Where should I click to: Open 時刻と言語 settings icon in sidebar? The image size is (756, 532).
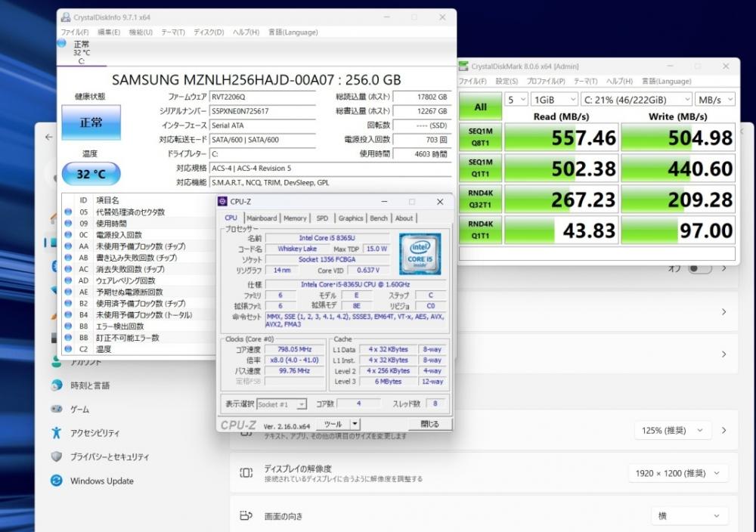pos(57,385)
